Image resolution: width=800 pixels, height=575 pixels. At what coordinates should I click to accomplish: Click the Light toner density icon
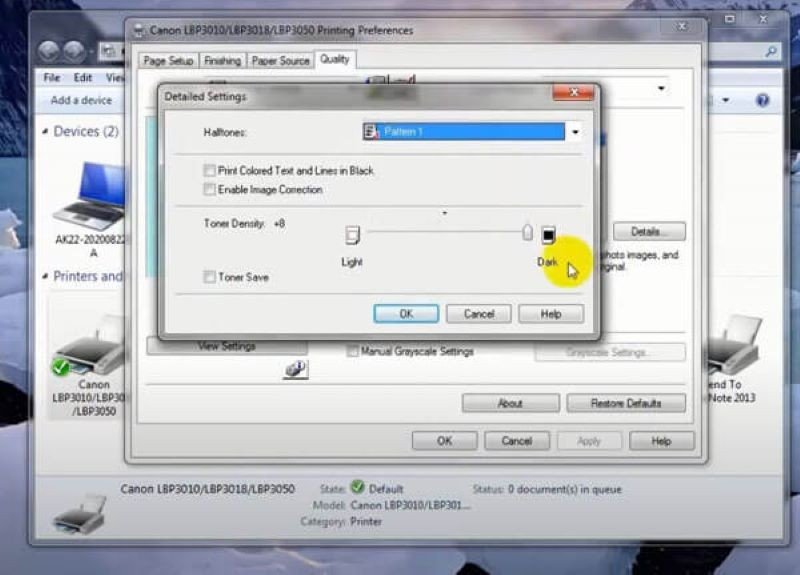pyautogui.click(x=352, y=235)
